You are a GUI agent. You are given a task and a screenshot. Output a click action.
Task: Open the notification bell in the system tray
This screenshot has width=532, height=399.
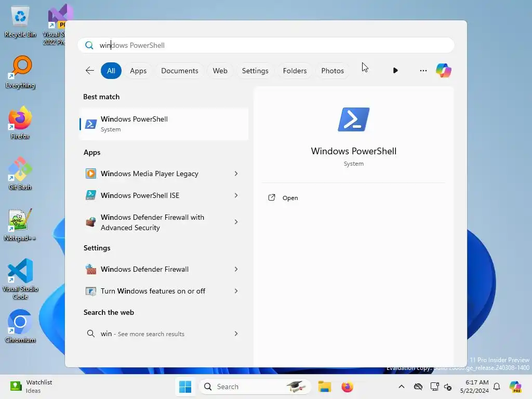[497, 387]
